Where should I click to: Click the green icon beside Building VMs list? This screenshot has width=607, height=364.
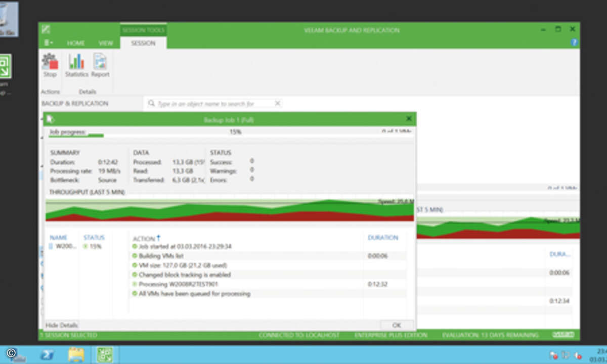[x=135, y=256]
